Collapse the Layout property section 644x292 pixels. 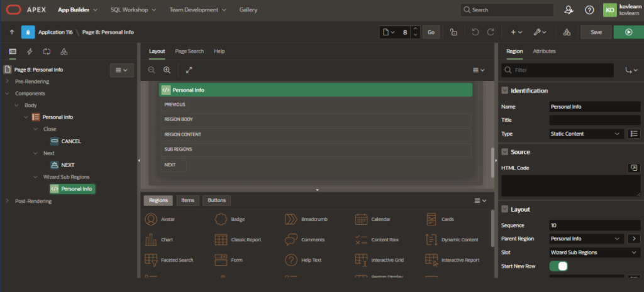[505, 209]
